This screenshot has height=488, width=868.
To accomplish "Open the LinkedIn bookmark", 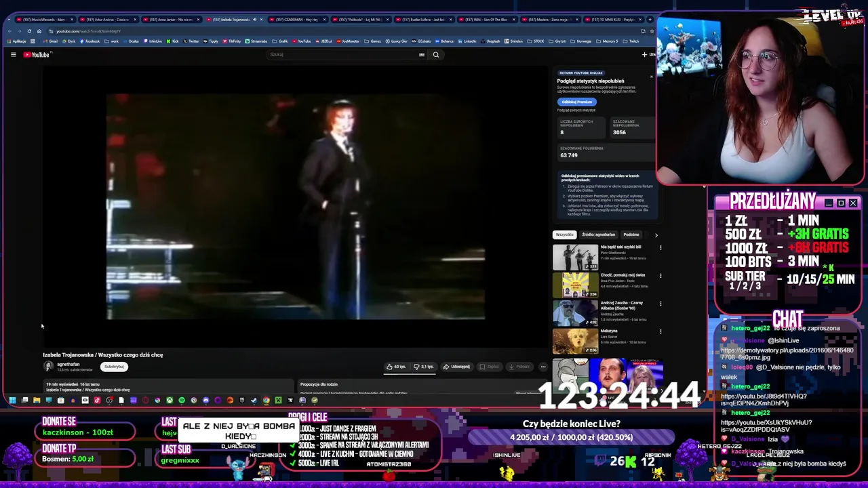I will pos(467,41).
